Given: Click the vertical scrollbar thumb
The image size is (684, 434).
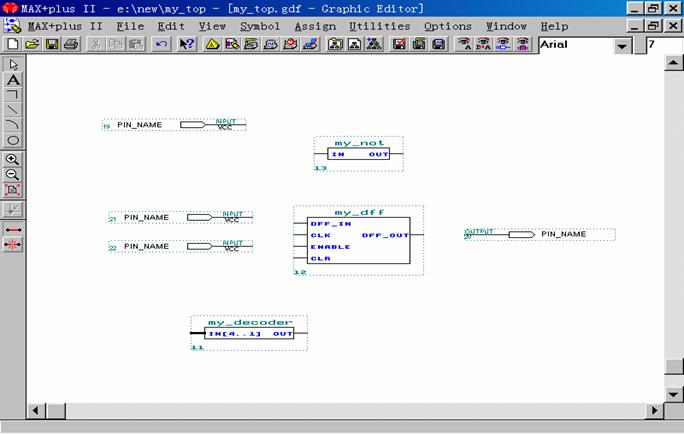Looking at the screenshot, I should point(674,366).
